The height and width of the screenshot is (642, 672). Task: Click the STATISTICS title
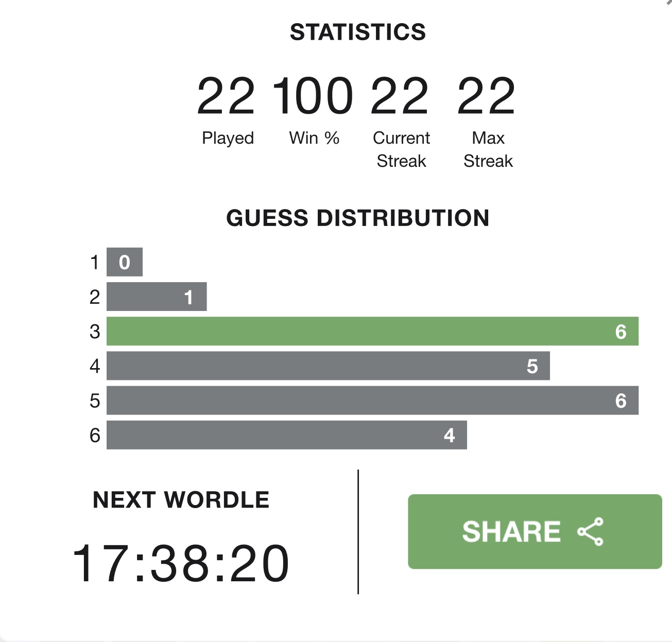(x=358, y=32)
